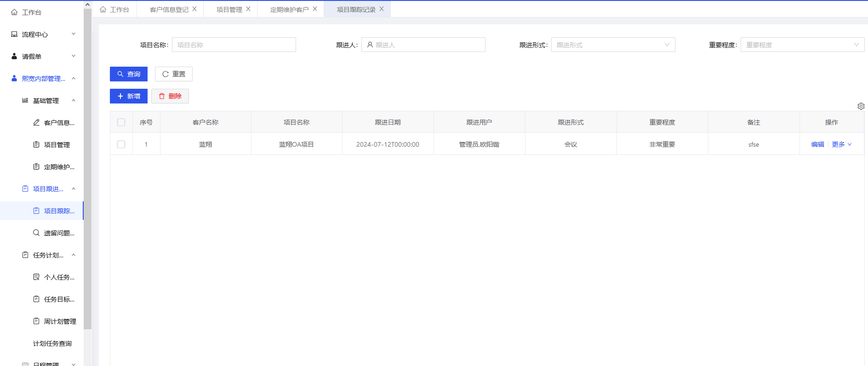Screen dimensions: 868x366
Task: Open the 跟进形式 dropdown
Action: click(613, 45)
